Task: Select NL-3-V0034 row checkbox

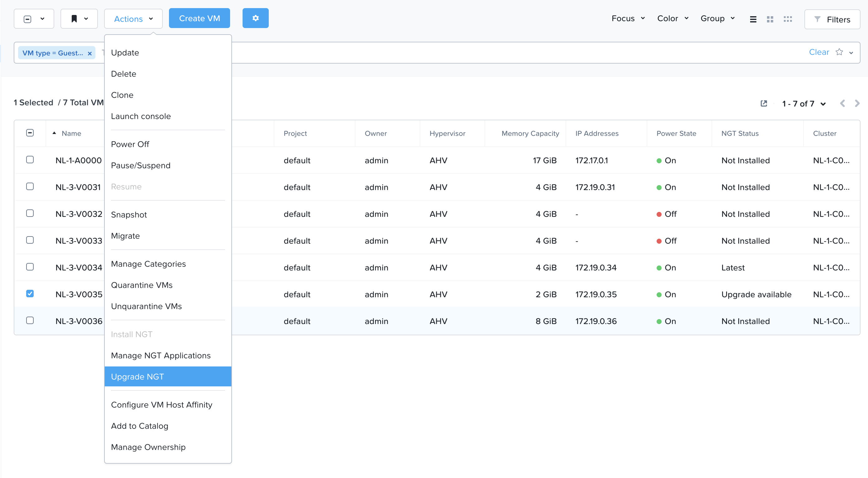Action: [x=30, y=267]
